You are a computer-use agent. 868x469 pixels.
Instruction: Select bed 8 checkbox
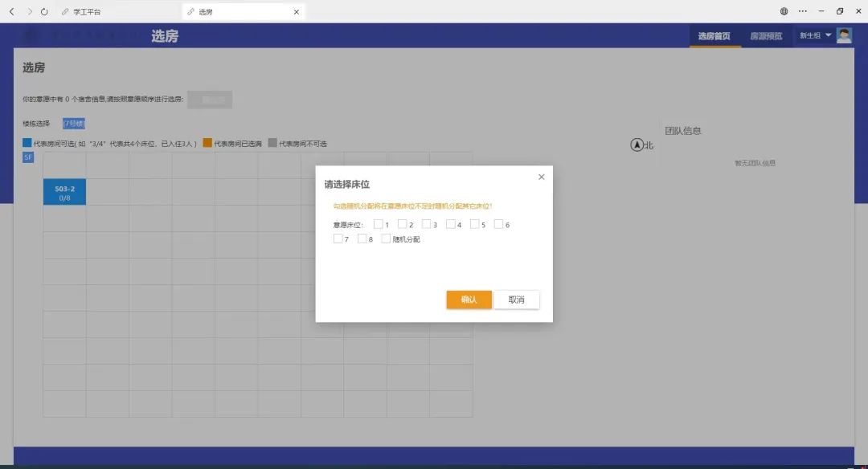[x=362, y=239]
